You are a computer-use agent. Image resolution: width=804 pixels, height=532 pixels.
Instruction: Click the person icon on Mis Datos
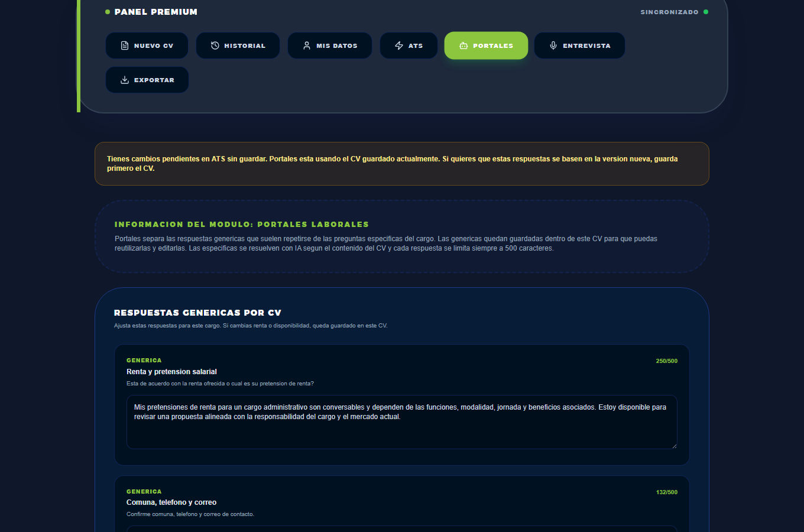pos(307,46)
